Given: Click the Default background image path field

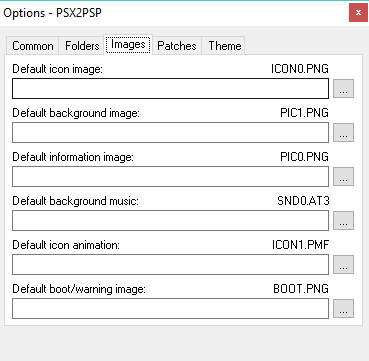Looking at the screenshot, I should (170, 132).
